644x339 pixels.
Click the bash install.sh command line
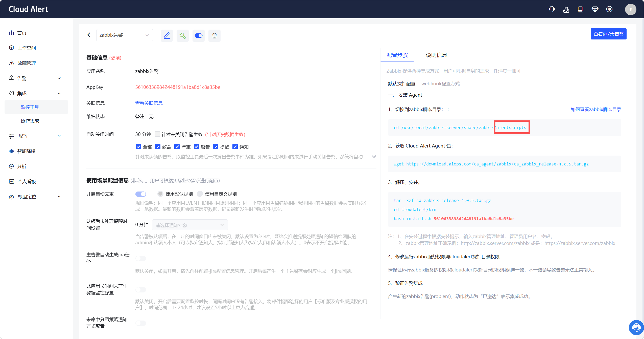coord(454,219)
